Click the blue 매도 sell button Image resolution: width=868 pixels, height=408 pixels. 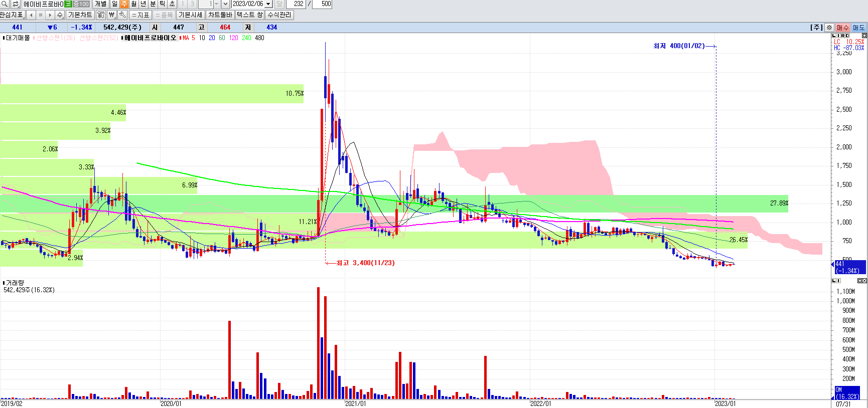tap(858, 28)
